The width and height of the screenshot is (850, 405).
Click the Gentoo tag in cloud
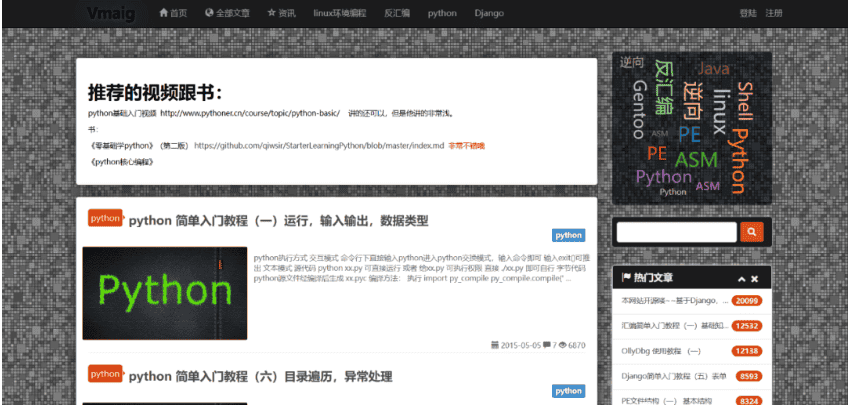639,110
